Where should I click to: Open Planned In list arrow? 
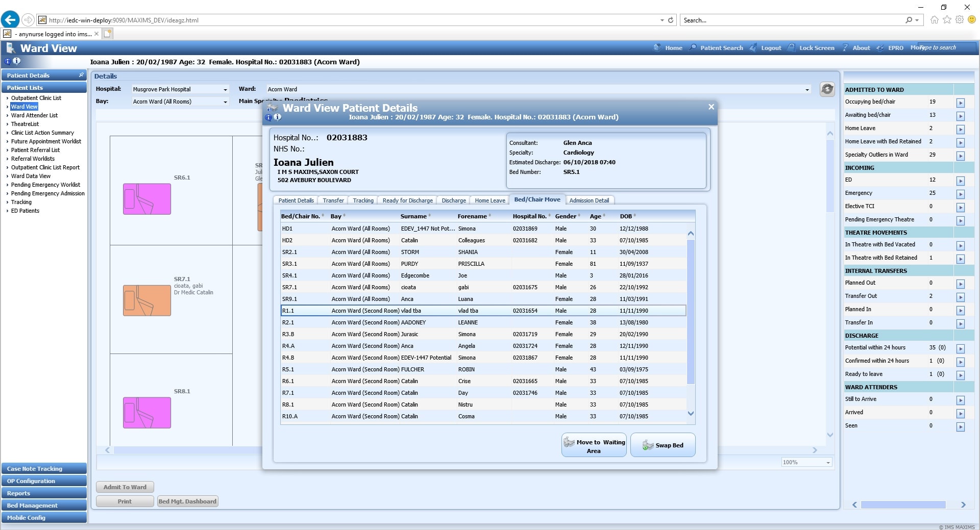(960, 311)
